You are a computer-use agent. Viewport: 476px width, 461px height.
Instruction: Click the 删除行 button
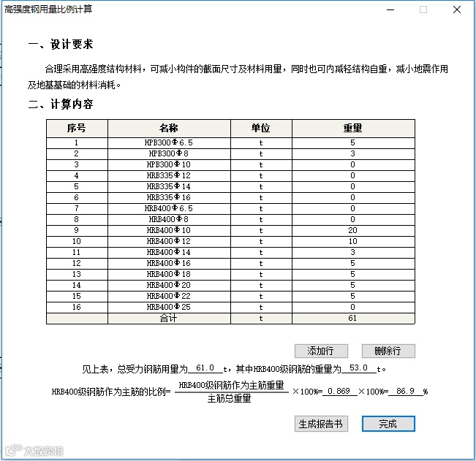pyautogui.click(x=388, y=351)
